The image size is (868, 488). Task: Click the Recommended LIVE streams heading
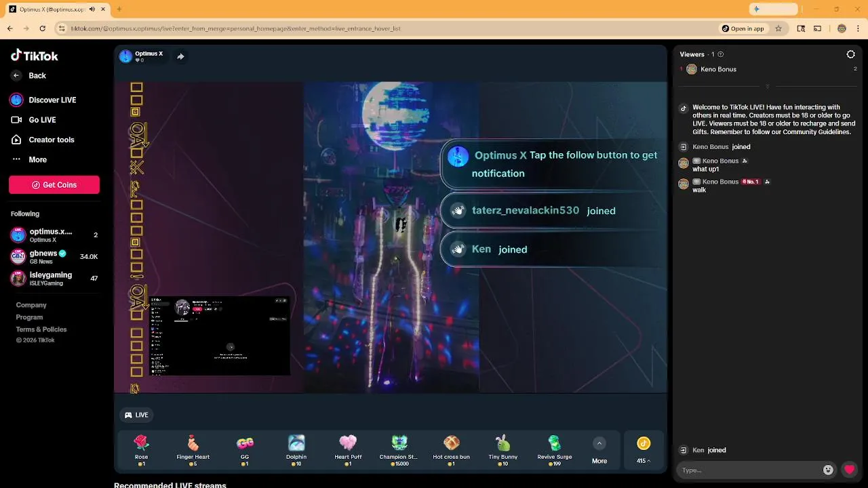pos(170,484)
